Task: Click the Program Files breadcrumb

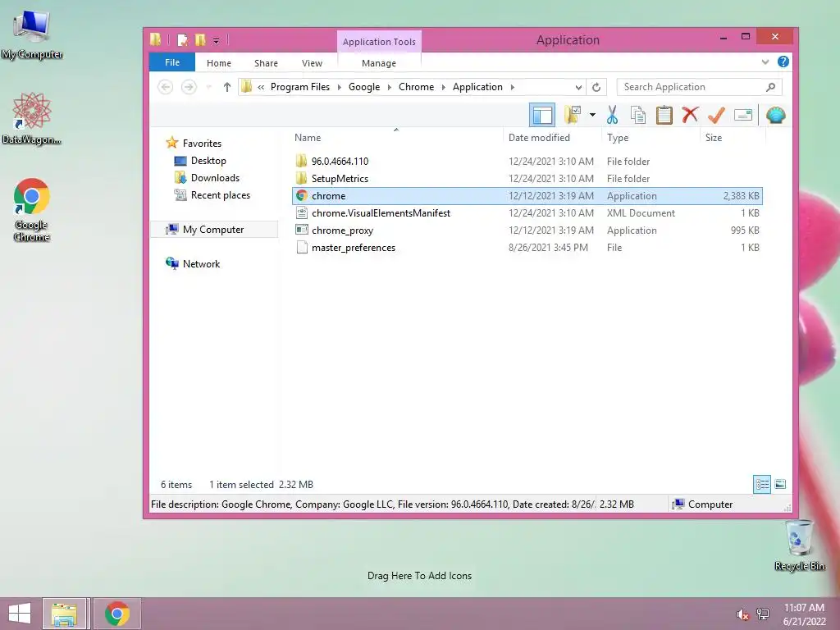Action: coord(300,87)
